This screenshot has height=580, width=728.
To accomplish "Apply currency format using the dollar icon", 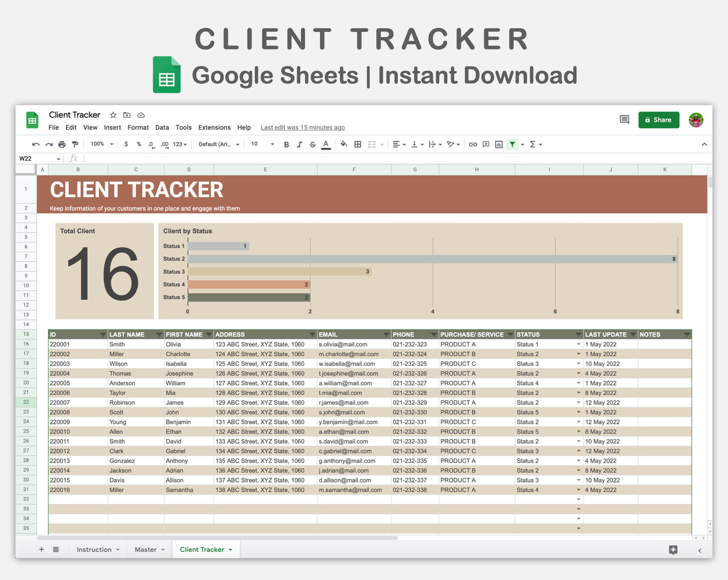I will click(x=126, y=144).
